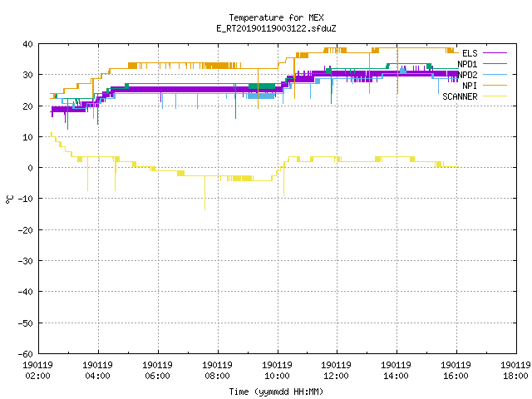This screenshot has width=532, height=399.
Task: Click the y-axis value 30
Action: (27, 75)
